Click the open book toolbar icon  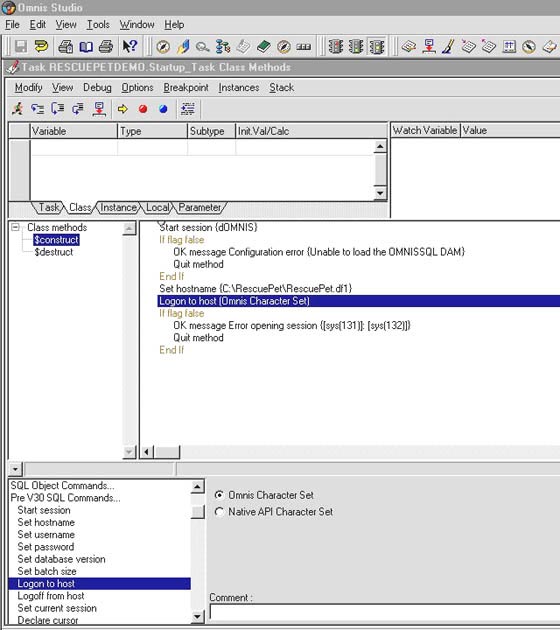pos(86,47)
